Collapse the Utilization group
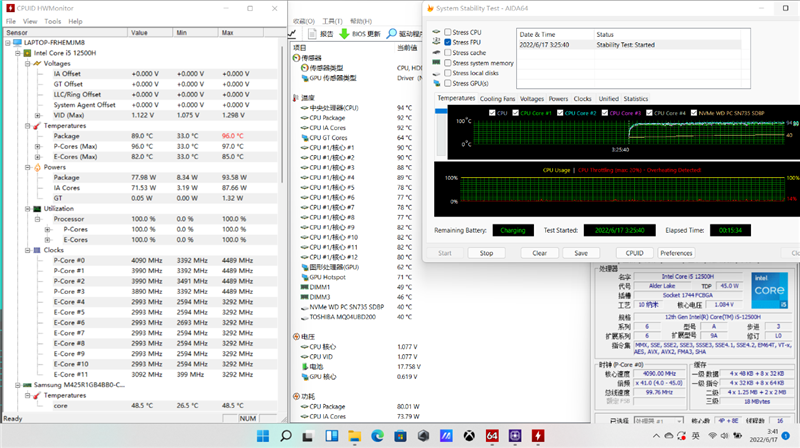Viewport: 800px width, 448px height. click(x=28, y=209)
